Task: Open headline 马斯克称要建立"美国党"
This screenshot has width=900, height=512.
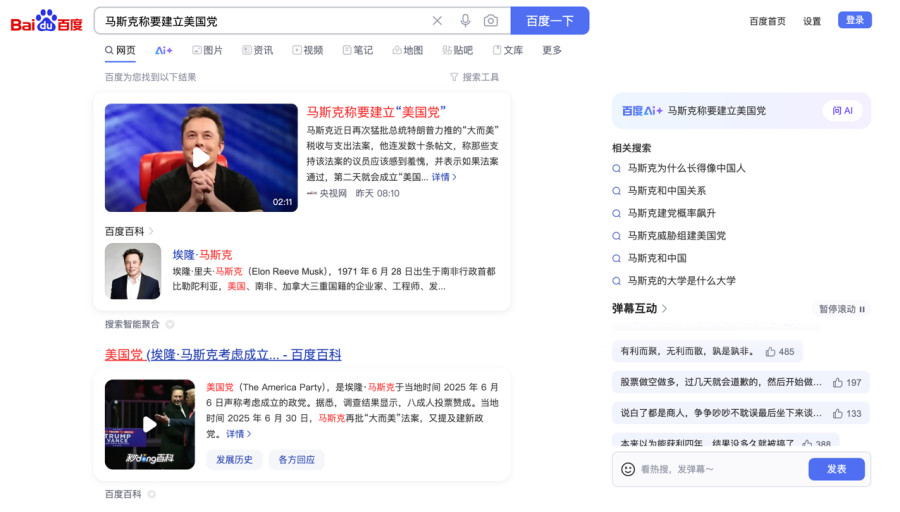Action: [x=376, y=112]
